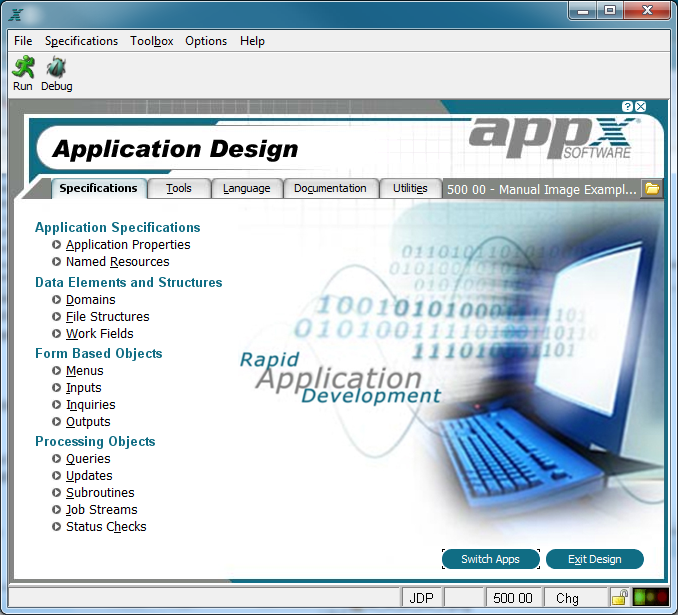Screen dimensions: 678x615
Task: Open Application Properties link
Action: (128, 245)
